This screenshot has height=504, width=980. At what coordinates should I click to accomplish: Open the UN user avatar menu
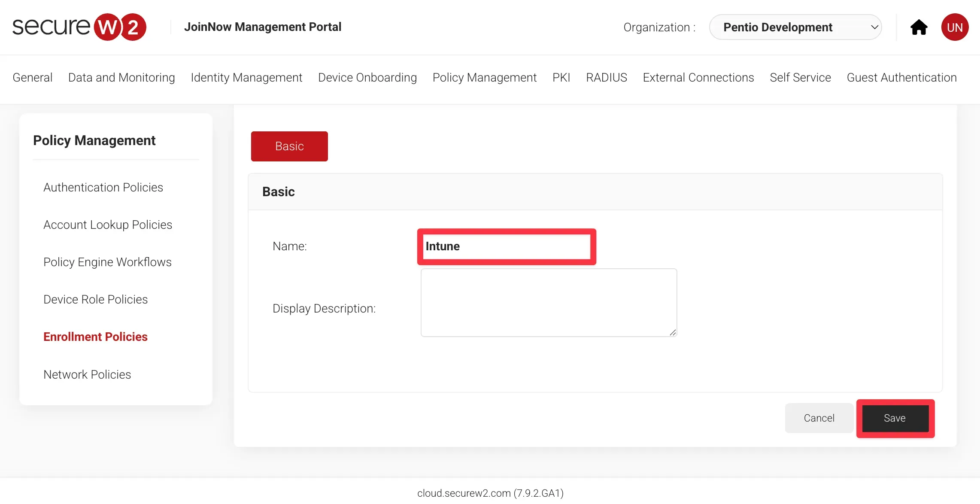[955, 27]
